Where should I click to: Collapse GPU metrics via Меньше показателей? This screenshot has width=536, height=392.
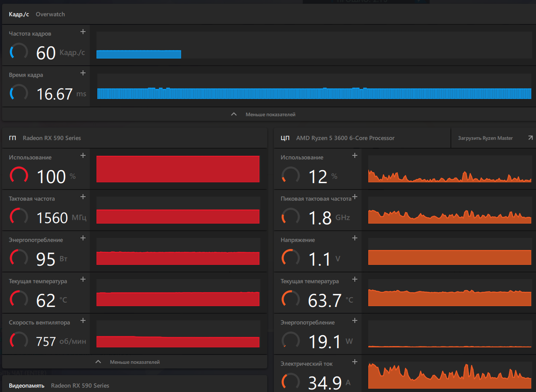click(128, 362)
